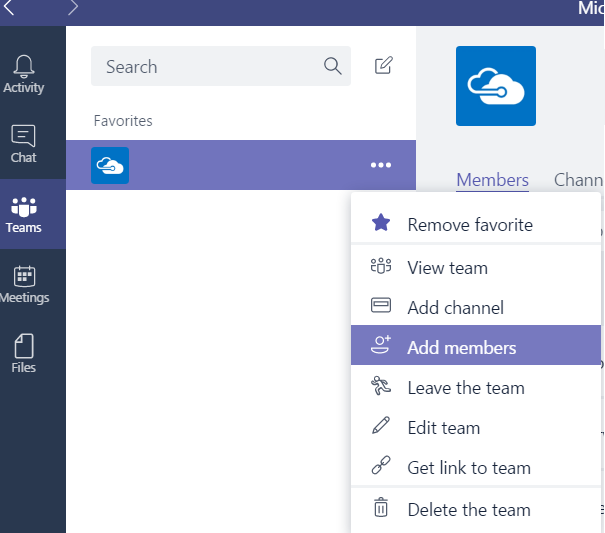Switch to the Members tab

[492, 180]
